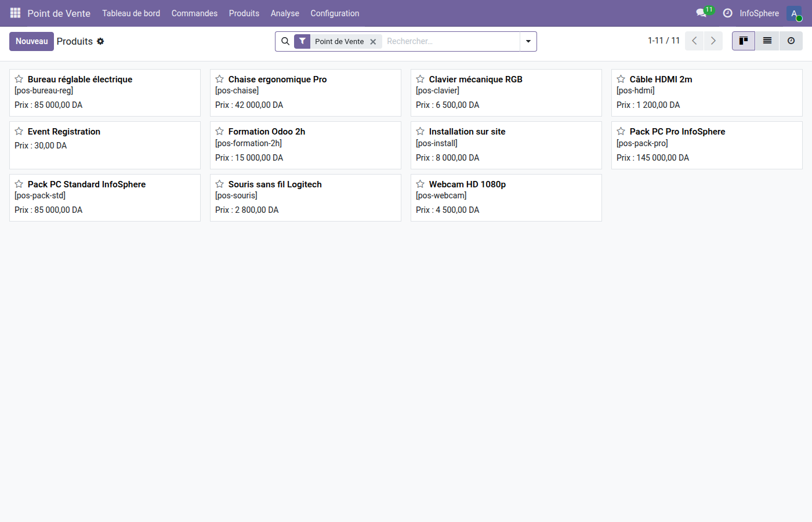
Task: Open the apps grid menu
Action: (x=14, y=13)
